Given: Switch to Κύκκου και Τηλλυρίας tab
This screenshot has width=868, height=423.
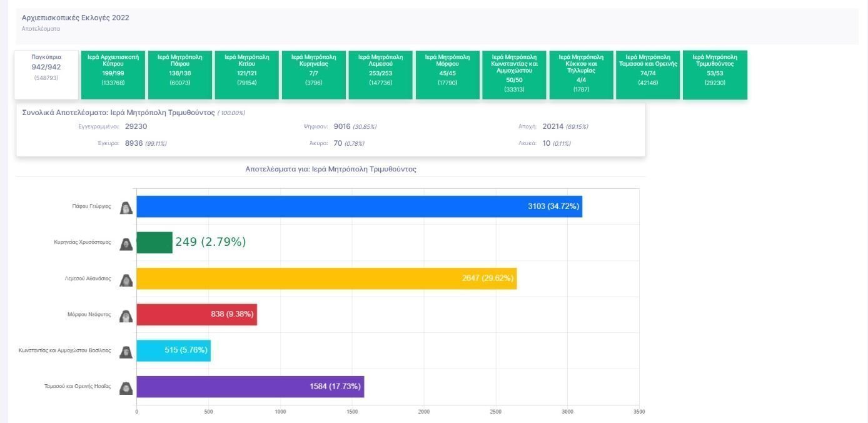Looking at the screenshot, I should click(582, 75).
